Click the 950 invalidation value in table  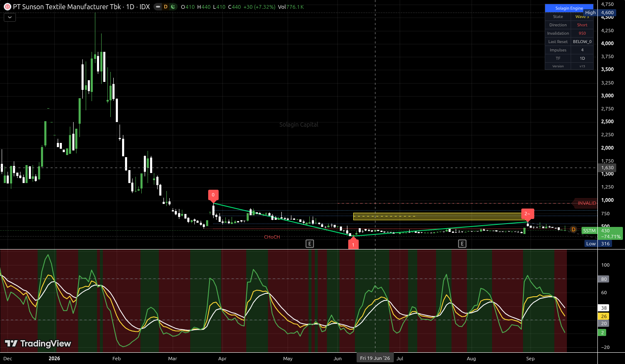(x=582, y=33)
